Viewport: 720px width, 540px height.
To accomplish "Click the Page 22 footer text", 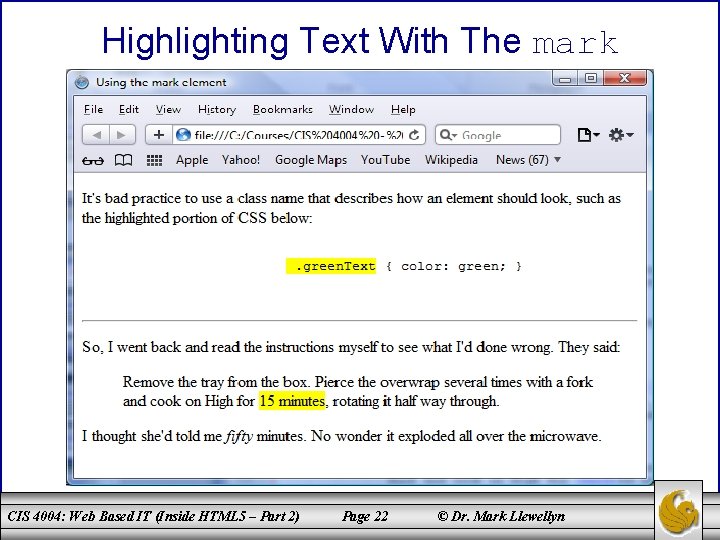I will click(x=365, y=517).
